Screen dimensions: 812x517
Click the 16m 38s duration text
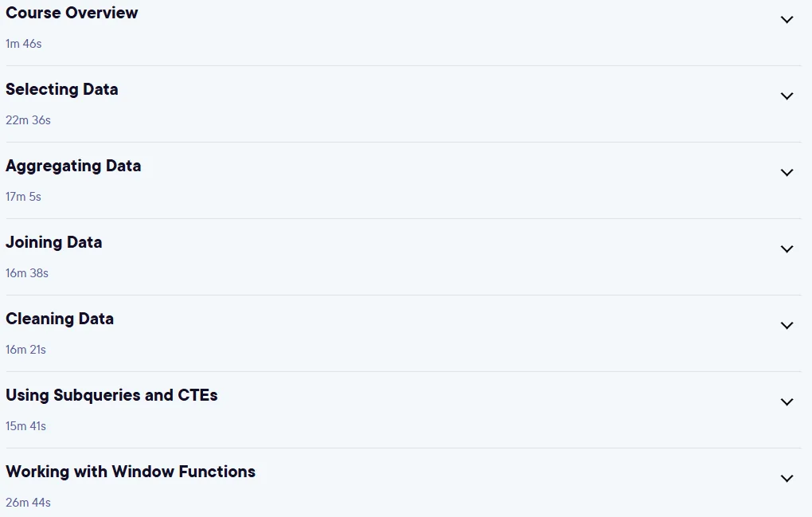(27, 273)
